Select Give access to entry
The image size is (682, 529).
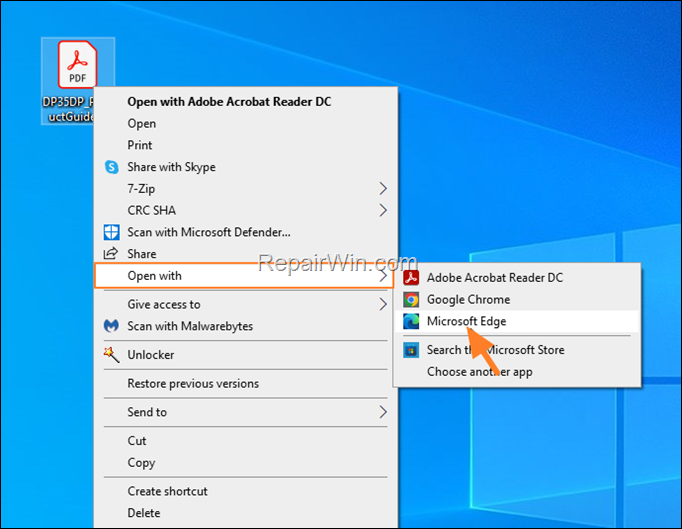click(246, 304)
